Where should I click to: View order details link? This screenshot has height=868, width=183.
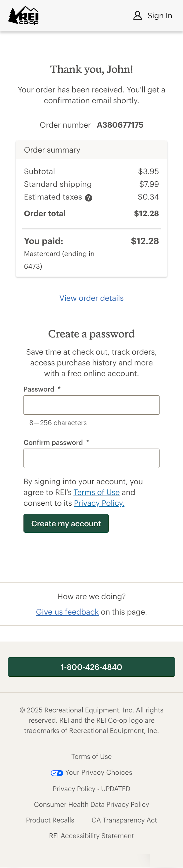point(91,298)
